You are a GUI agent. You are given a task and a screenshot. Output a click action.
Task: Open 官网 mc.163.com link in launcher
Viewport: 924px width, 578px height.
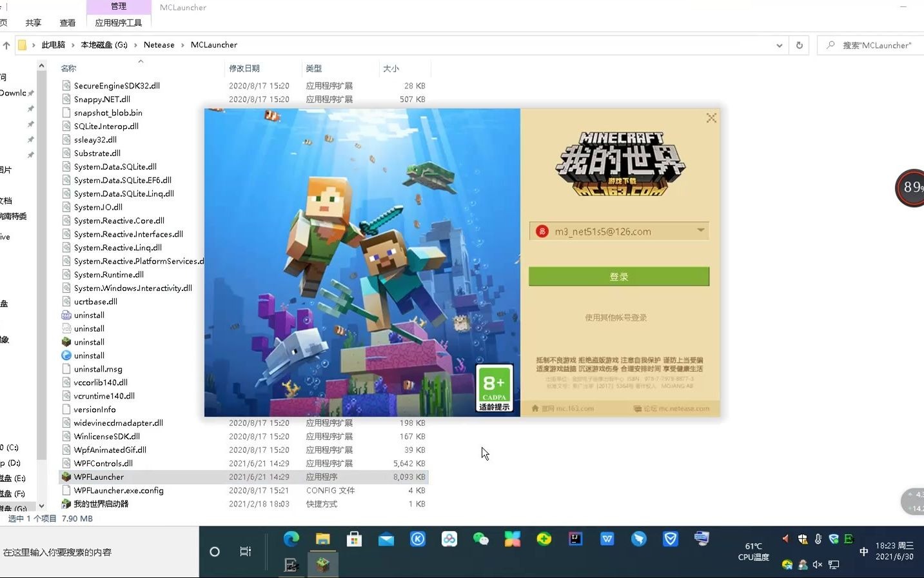(562, 408)
